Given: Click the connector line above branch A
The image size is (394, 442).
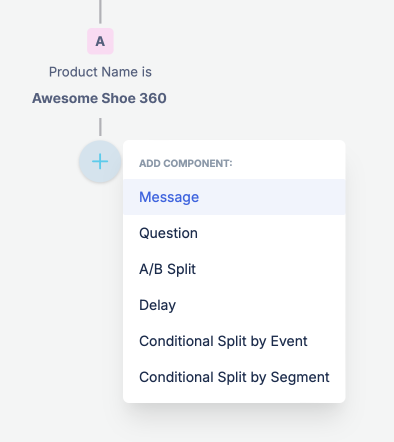Looking at the screenshot, I should coord(100,12).
